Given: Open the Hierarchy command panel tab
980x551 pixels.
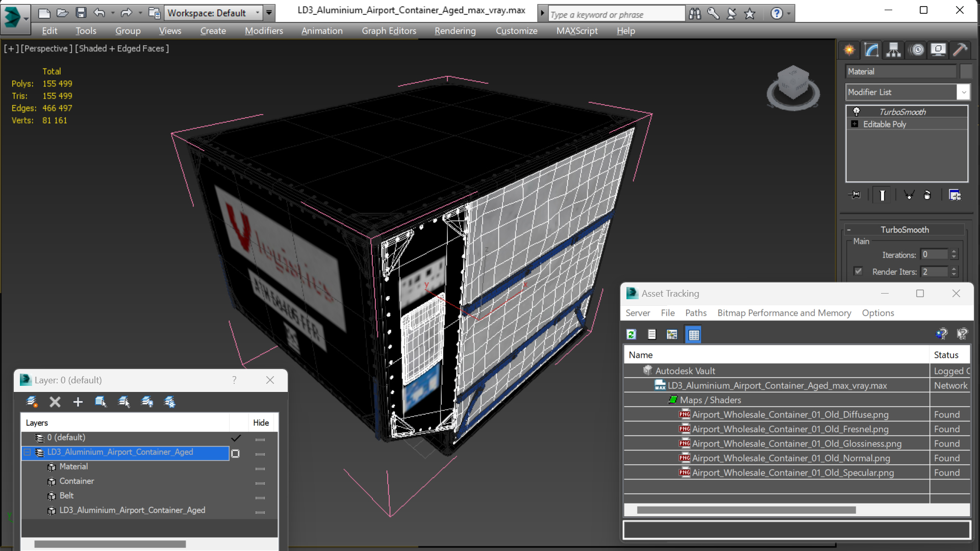Looking at the screenshot, I should click(893, 50).
